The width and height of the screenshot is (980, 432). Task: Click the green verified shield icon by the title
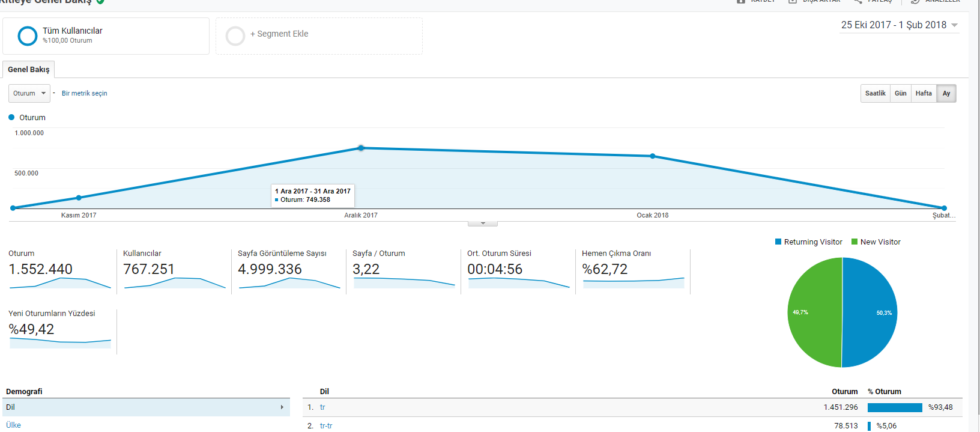pos(100,2)
